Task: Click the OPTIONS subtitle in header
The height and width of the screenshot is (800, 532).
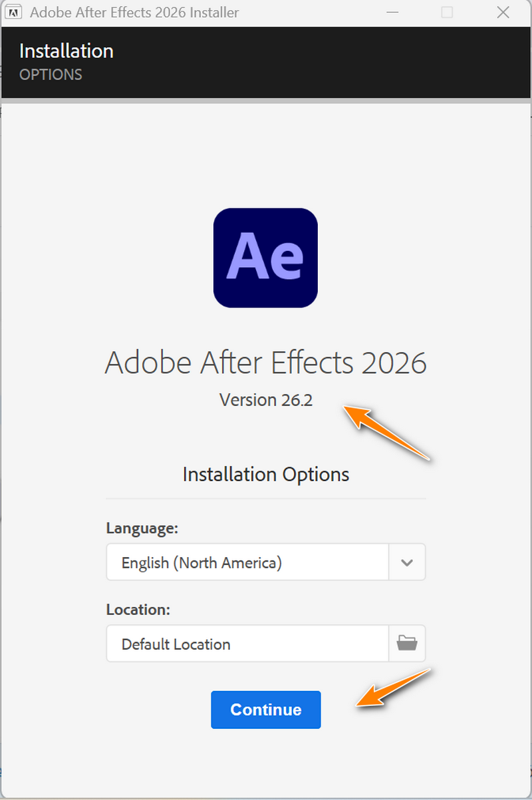Action: 51,74
